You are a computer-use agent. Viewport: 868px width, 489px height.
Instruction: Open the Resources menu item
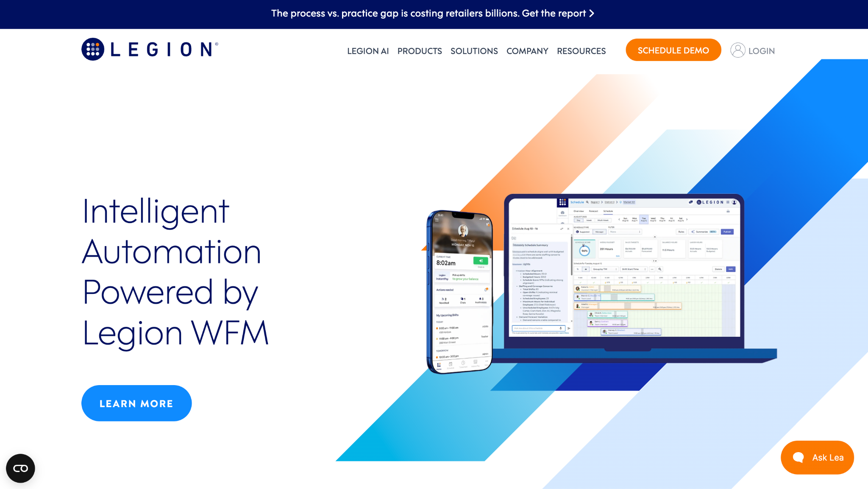[581, 51]
